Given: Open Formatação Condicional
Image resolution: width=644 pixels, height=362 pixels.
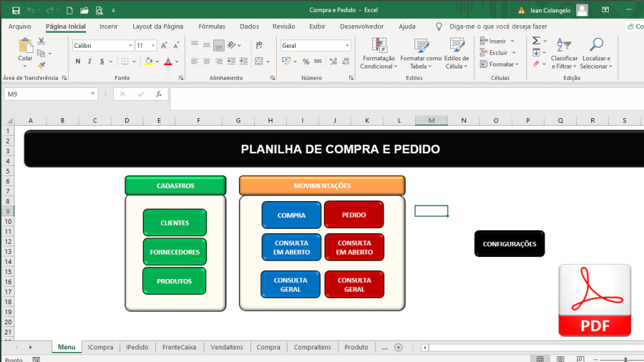Looking at the screenshot, I should coord(379,53).
